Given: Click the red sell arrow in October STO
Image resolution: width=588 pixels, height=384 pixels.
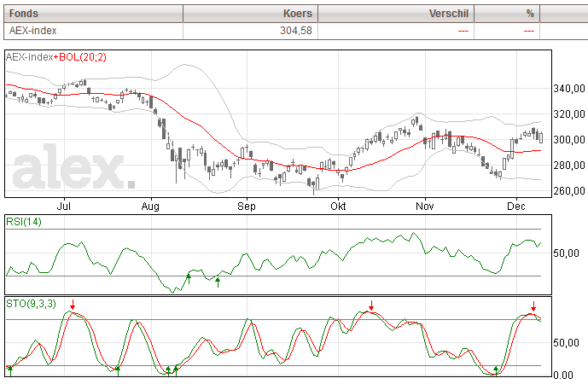Looking at the screenshot, I should coord(371,305).
